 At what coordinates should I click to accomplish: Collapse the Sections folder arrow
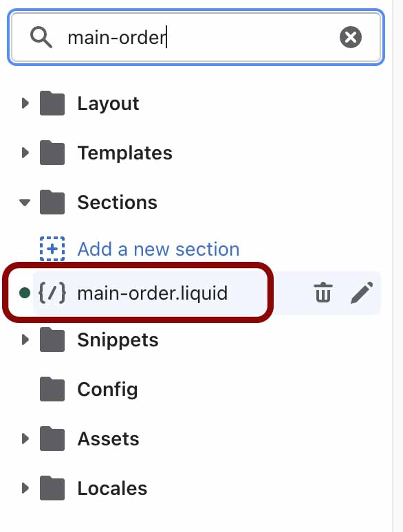pyautogui.click(x=25, y=203)
